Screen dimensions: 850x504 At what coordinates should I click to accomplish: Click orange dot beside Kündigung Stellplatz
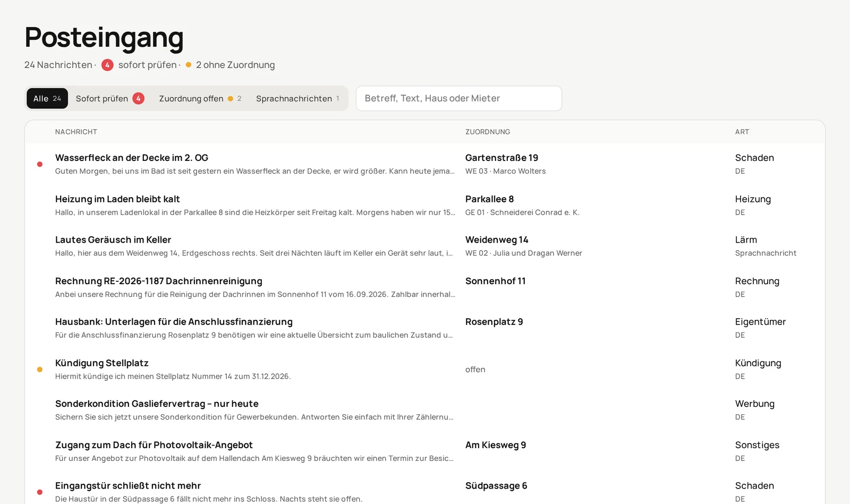pyautogui.click(x=40, y=370)
